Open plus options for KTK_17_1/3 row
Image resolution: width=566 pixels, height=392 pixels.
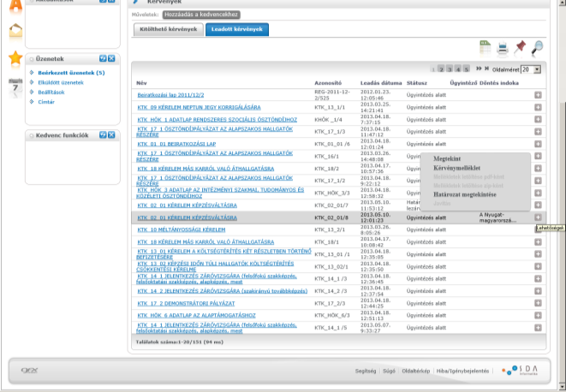(x=538, y=132)
